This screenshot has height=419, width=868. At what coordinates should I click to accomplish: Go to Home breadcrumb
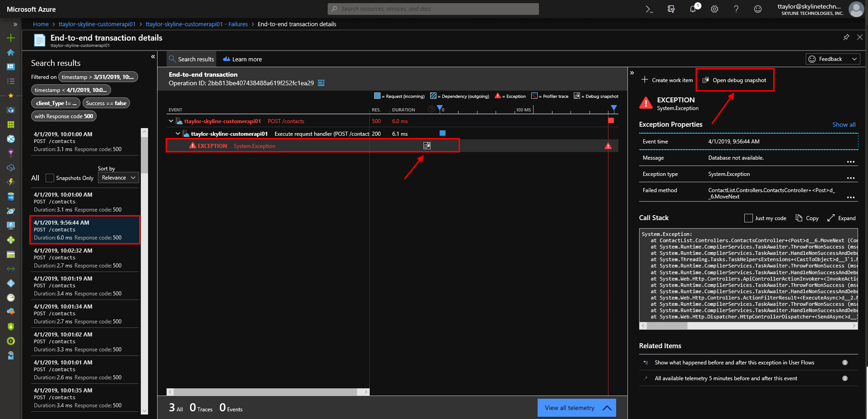pyautogui.click(x=41, y=24)
